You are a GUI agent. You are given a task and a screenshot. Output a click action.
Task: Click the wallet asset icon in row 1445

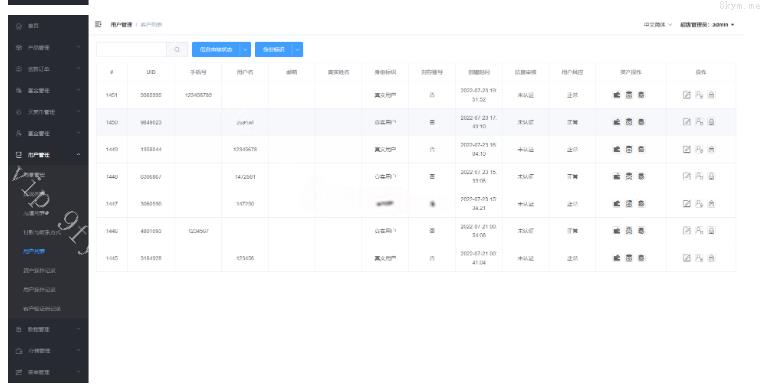click(617, 258)
